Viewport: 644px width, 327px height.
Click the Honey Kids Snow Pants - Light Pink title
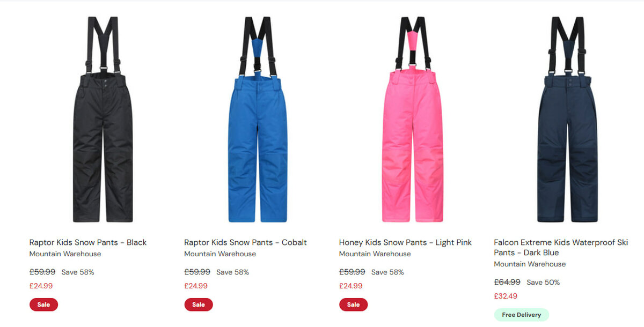coord(405,242)
